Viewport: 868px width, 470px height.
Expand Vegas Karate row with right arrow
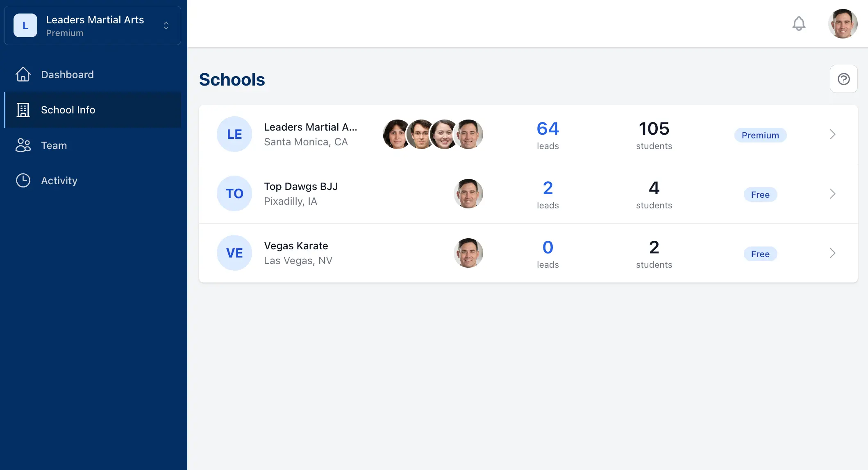tap(832, 253)
